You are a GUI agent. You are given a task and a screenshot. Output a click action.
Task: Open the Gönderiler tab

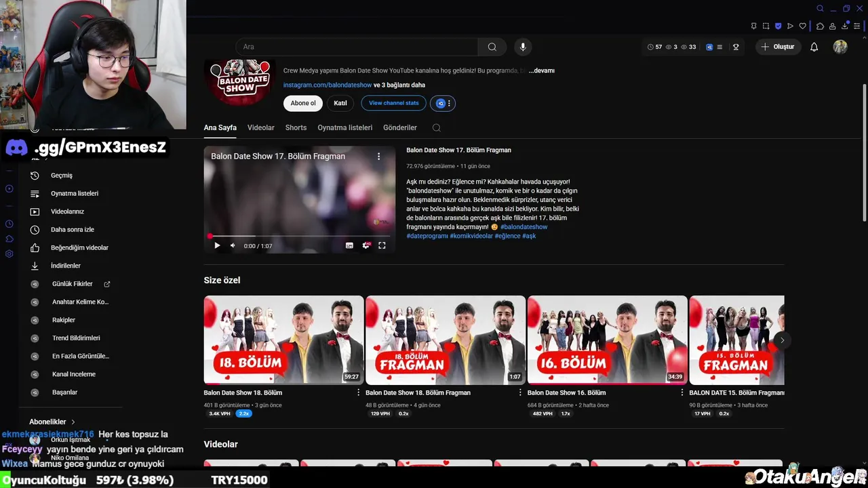(x=400, y=127)
